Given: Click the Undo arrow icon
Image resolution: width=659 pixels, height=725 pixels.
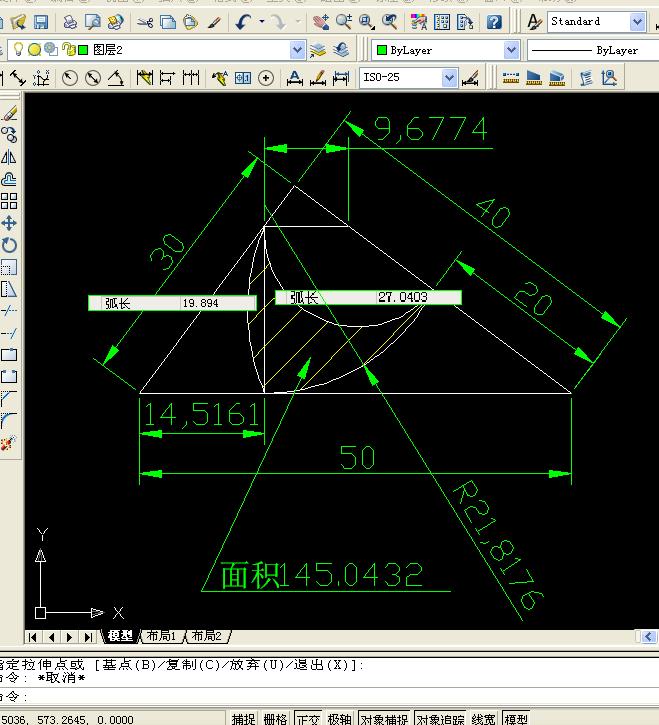Looking at the screenshot, I should pos(243,22).
